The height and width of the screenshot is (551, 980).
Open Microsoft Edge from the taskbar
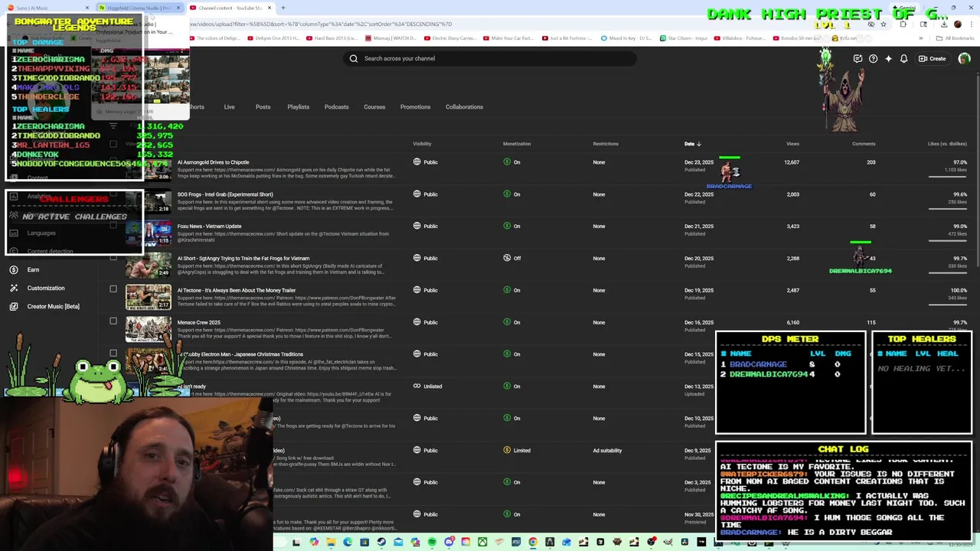coord(348,543)
